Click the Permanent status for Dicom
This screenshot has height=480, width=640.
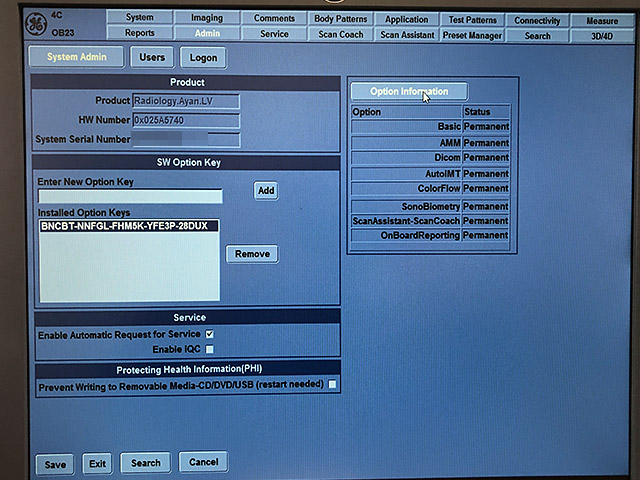pyautogui.click(x=486, y=158)
